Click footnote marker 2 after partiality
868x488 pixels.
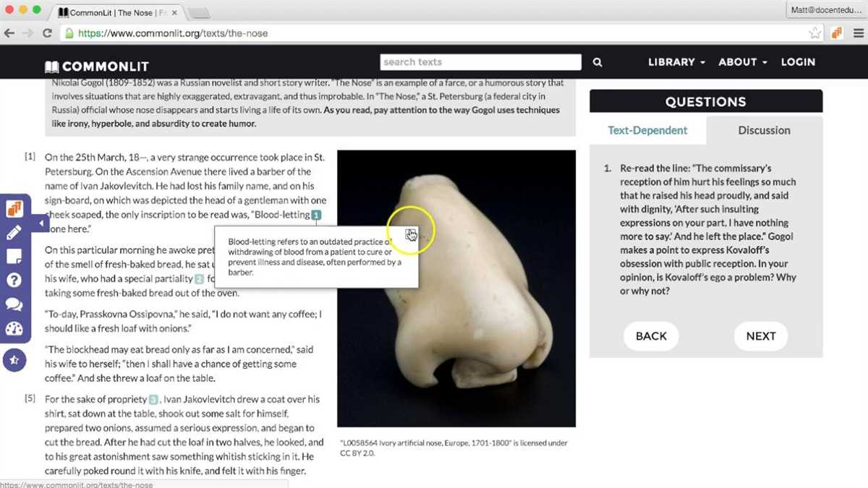[x=199, y=279]
